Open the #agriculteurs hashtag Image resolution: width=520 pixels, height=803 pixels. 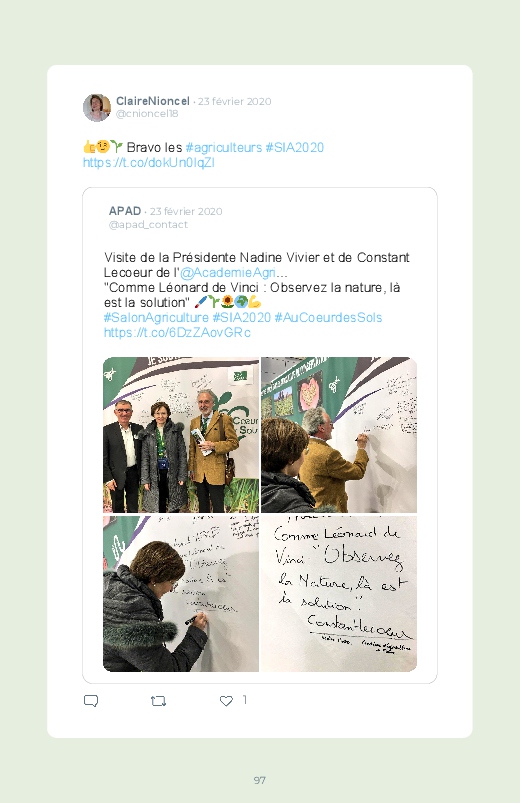tap(223, 147)
